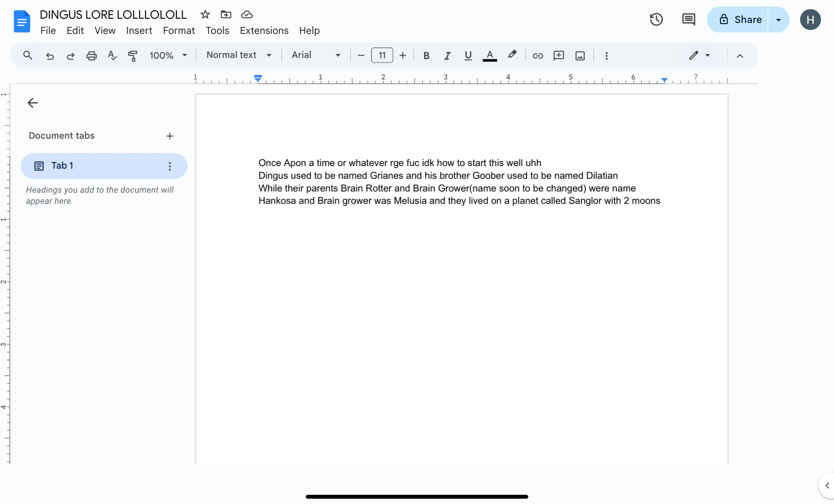Star the document title

click(x=205, y=14)
